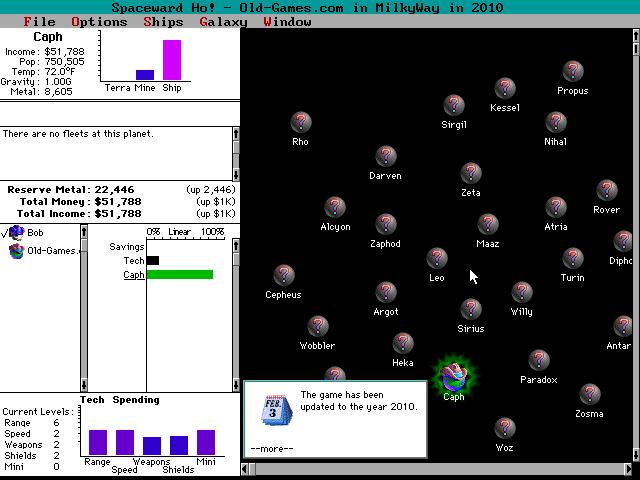Select the Rover planet icon

(x=607, y=190)
